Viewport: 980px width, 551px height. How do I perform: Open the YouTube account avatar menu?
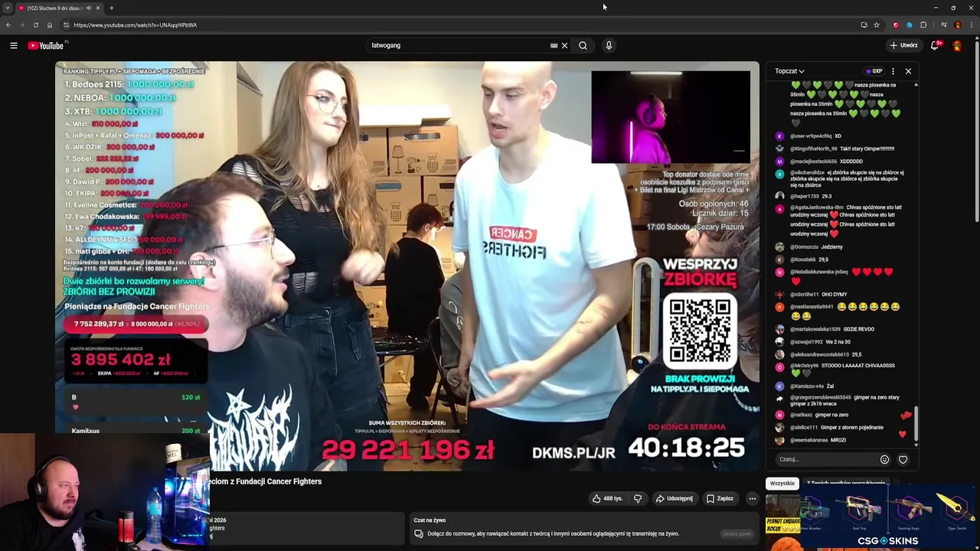click(x=957, y=45)
